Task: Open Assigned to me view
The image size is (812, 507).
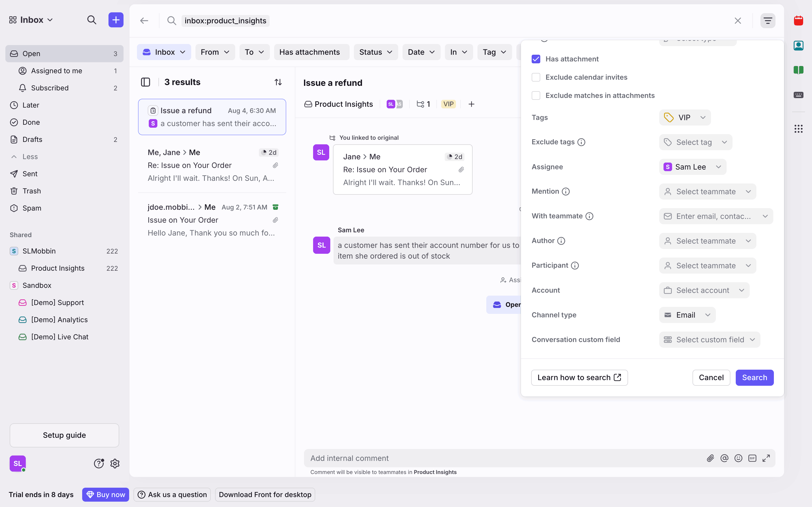Action: pyautogui.click(x=56, y=71)
